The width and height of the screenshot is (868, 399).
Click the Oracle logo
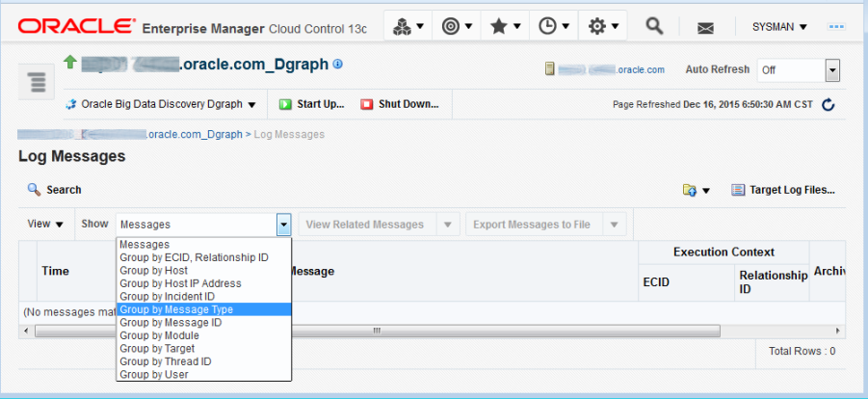[x=76, y=26]
